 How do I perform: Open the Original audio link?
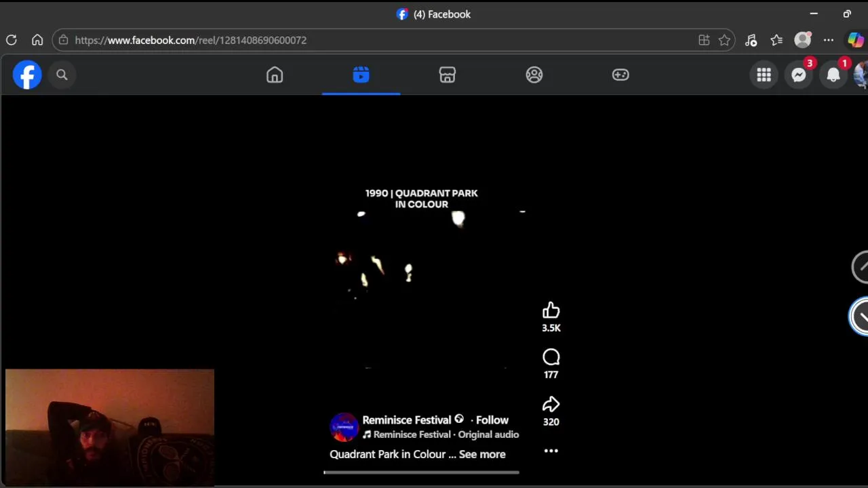click(488, 434)
